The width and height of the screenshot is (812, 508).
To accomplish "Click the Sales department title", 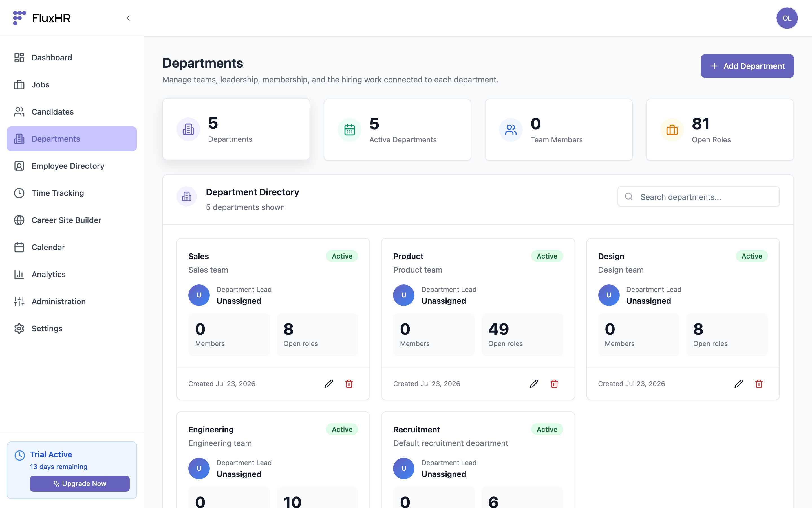I will [199, 256].
